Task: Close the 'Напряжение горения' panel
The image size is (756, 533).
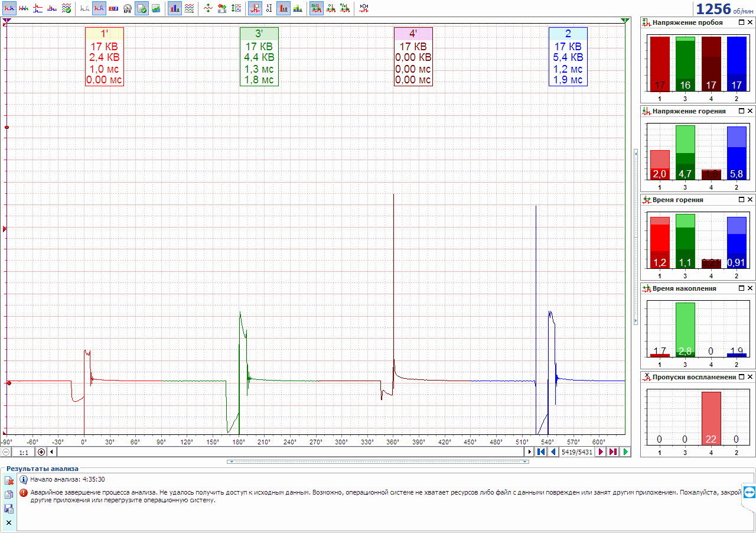Action: point(750,110)
